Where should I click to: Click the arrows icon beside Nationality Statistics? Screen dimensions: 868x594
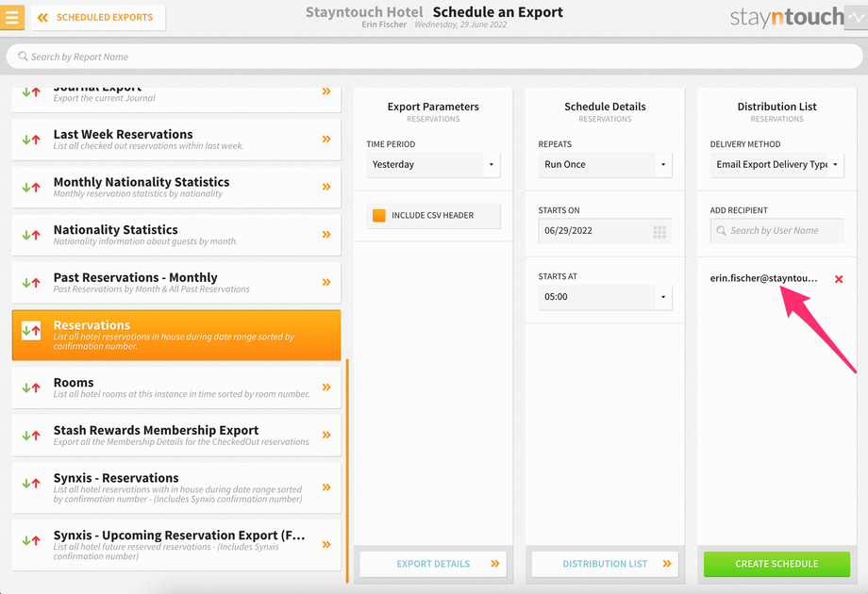(31, 235)
